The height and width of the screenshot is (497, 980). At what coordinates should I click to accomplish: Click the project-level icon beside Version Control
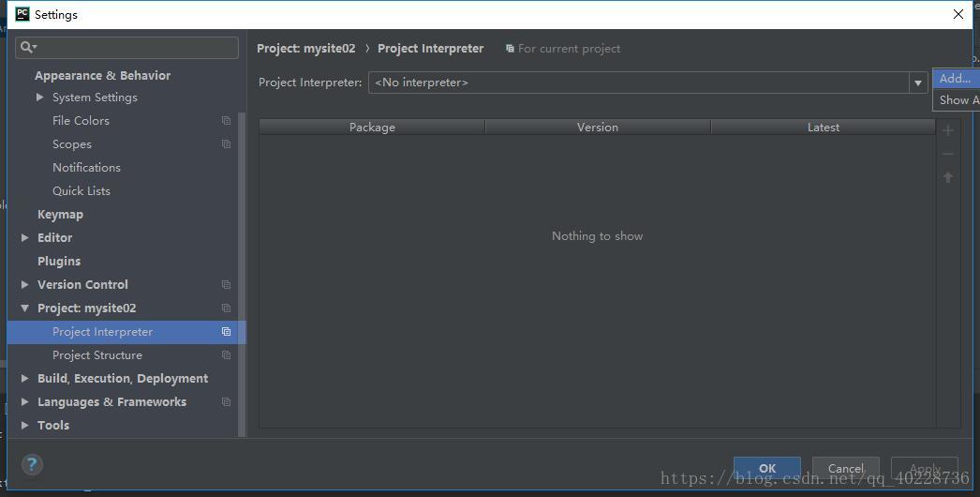(x=226, y=284)
